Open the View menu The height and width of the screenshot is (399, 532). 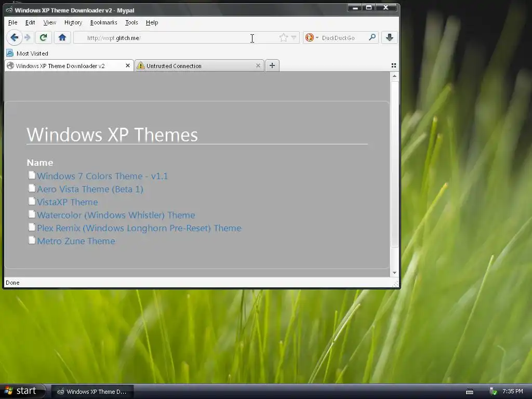[x=49, y=22]
